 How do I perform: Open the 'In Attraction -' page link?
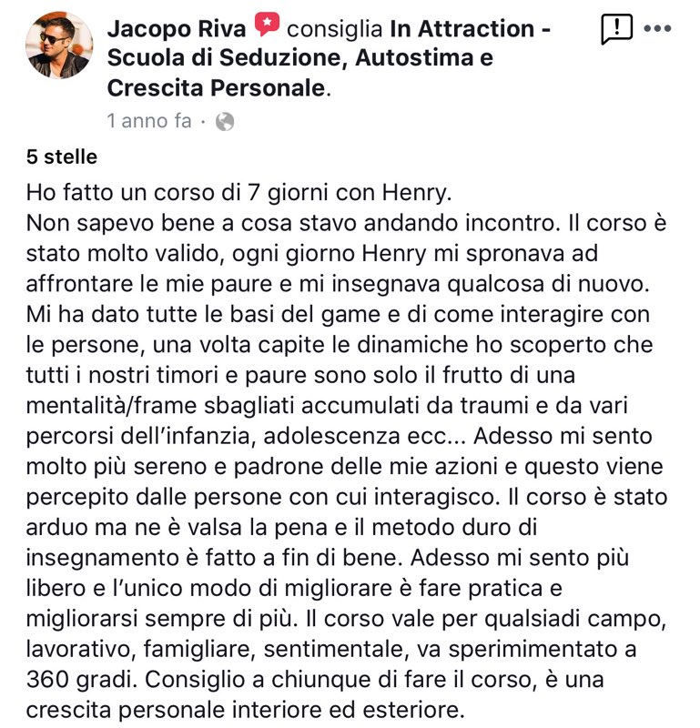[x=471, y=29]
